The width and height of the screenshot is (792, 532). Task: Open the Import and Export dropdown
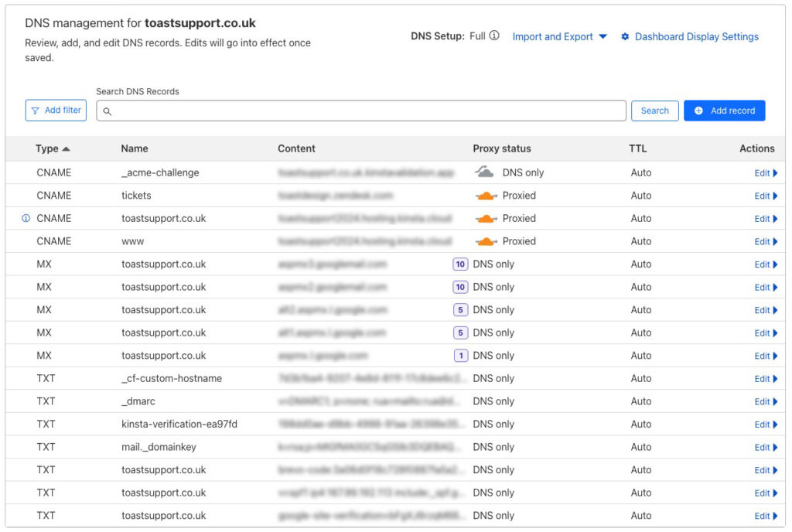(x=560, y=36)
